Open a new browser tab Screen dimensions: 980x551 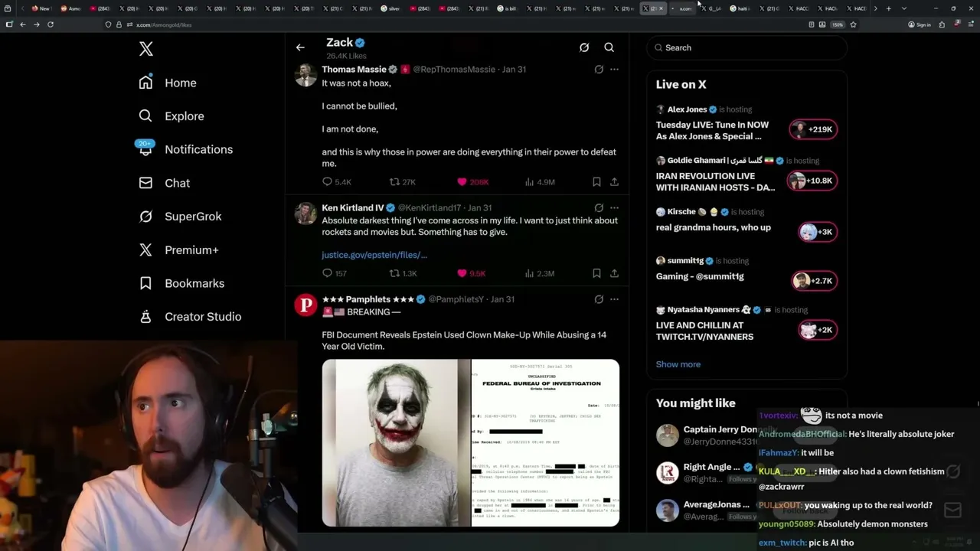888,8
